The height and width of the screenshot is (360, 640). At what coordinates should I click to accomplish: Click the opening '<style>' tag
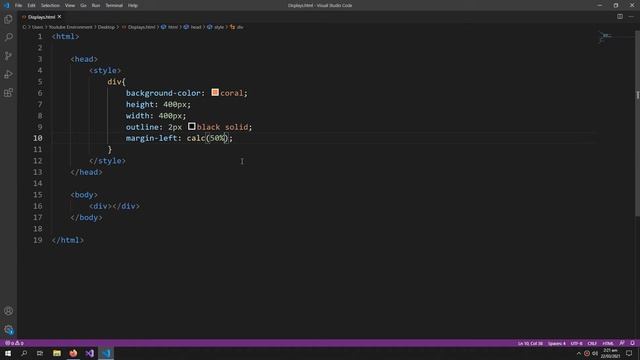[105, 71]
